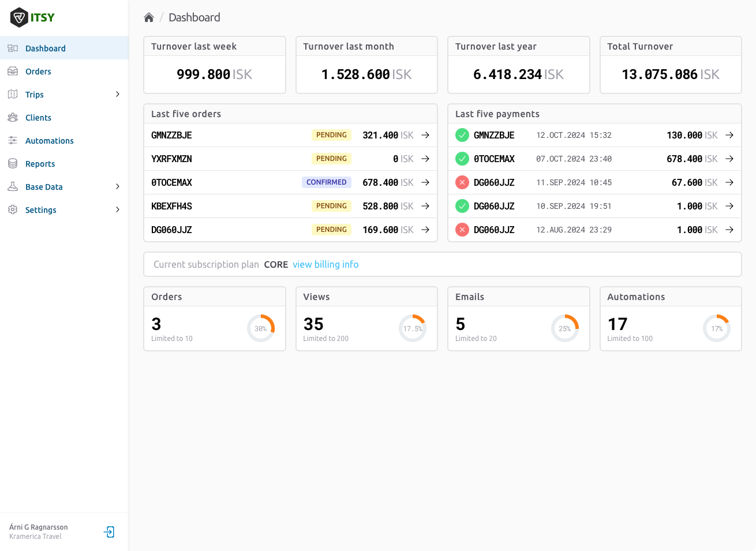
Task: Click Kramerica Travel company name
Action: pos(35,537)
